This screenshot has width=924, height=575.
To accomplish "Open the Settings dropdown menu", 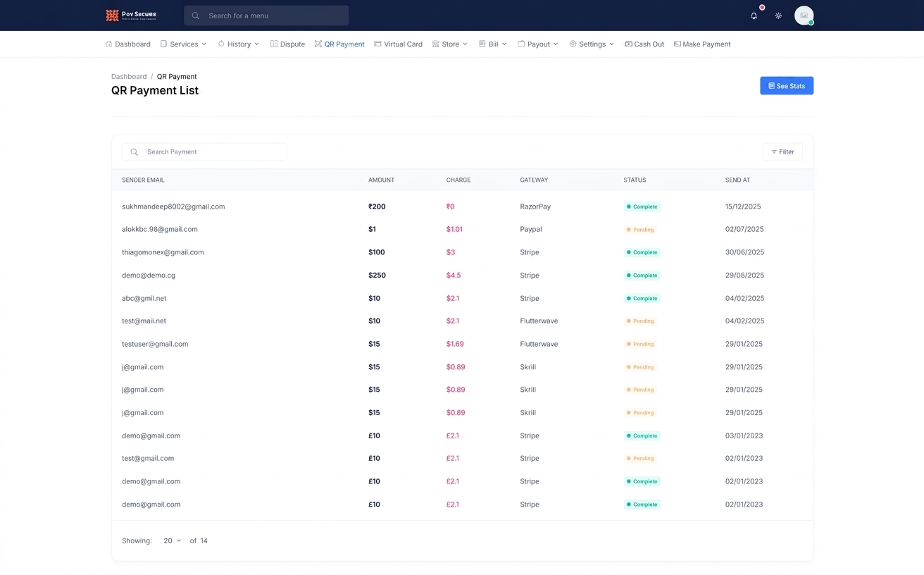I will pos(592,44).
